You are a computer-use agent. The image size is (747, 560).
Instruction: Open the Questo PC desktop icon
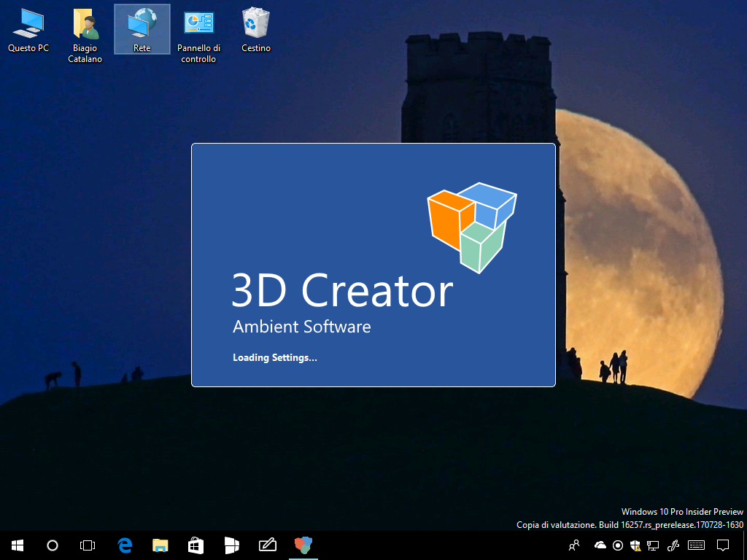[28, 29]
